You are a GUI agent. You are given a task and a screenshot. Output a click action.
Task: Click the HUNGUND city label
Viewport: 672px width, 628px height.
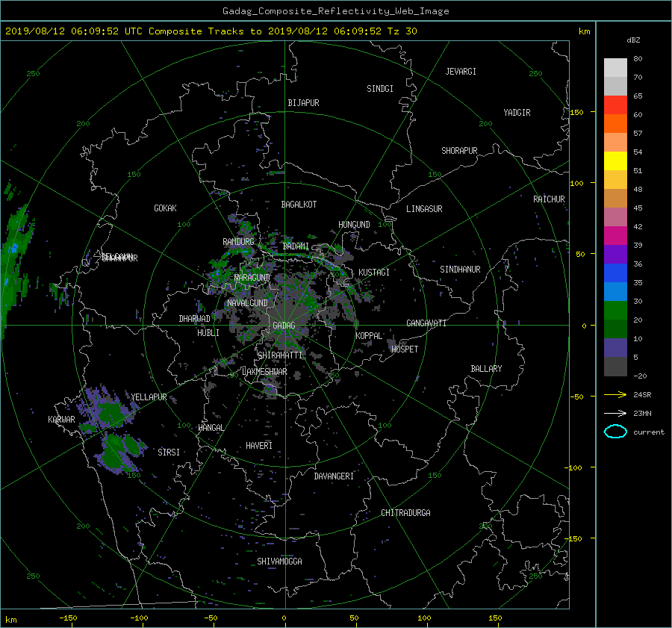(x=354, y=225)
